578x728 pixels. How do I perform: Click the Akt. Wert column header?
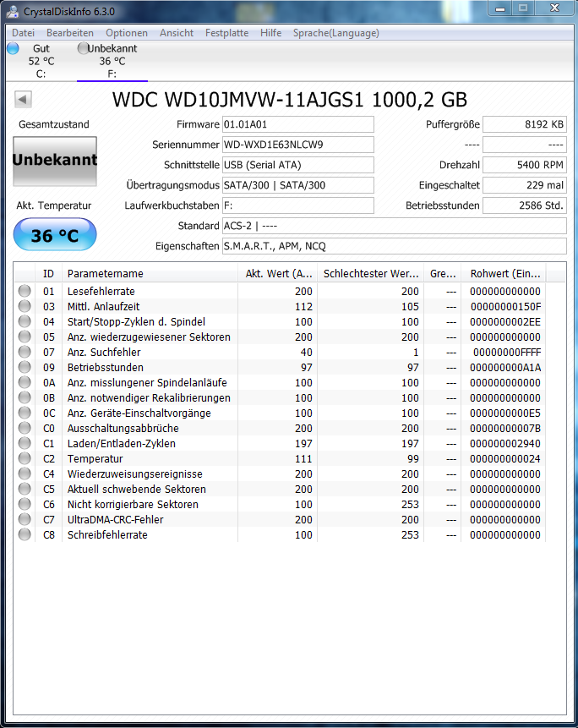click(278, 273)
